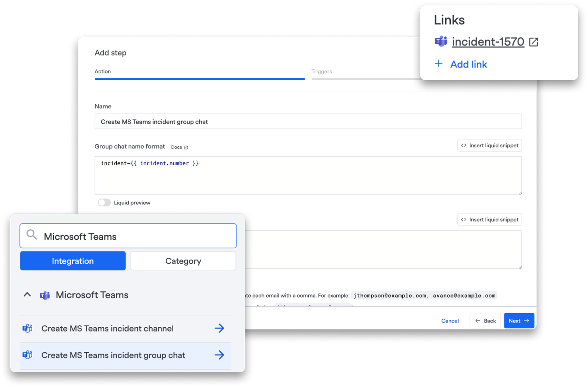Click the magnifier icon in the search box
588x387 pixels.
tap(32, 235)
